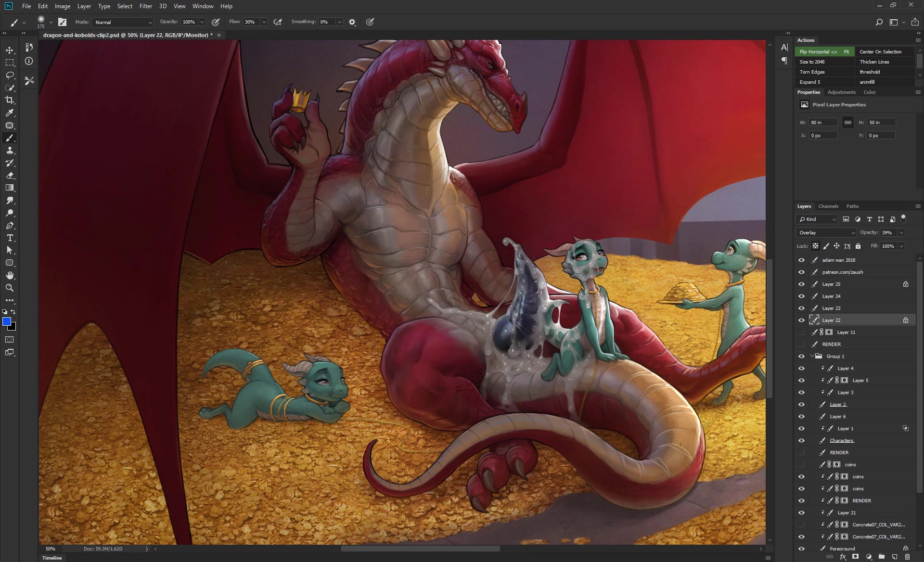This screenshot has width=924, height=562.
Task: Select the Rectangular Marquee tool
Action: [x=10, y=63]
